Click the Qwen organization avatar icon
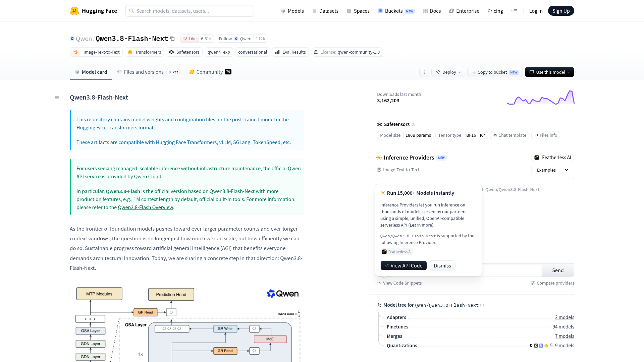 click(72, 39)
